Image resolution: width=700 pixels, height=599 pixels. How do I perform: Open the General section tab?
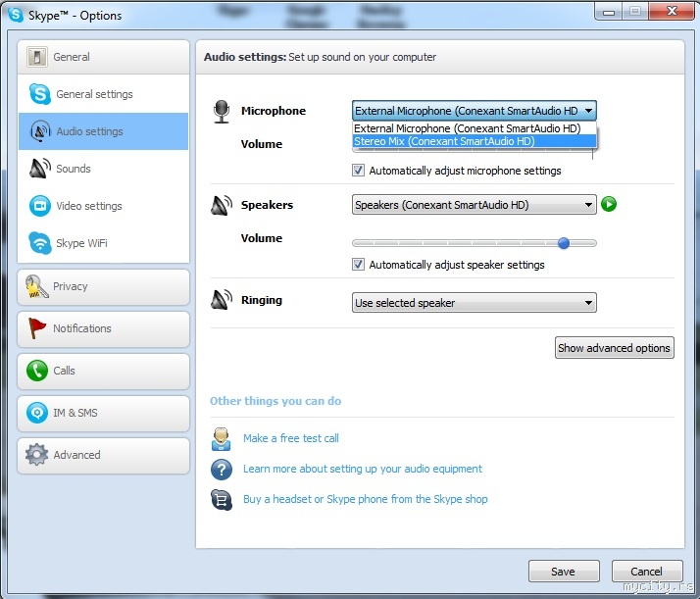pos(103,57)
